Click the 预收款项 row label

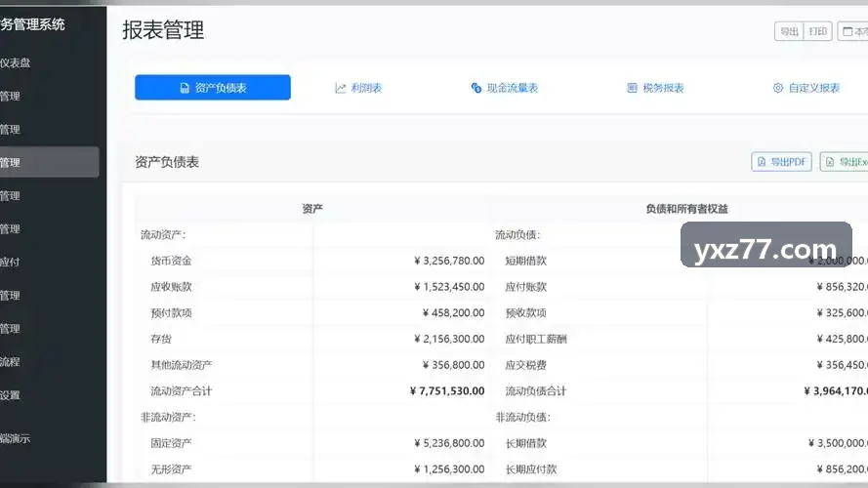[526, 312]
